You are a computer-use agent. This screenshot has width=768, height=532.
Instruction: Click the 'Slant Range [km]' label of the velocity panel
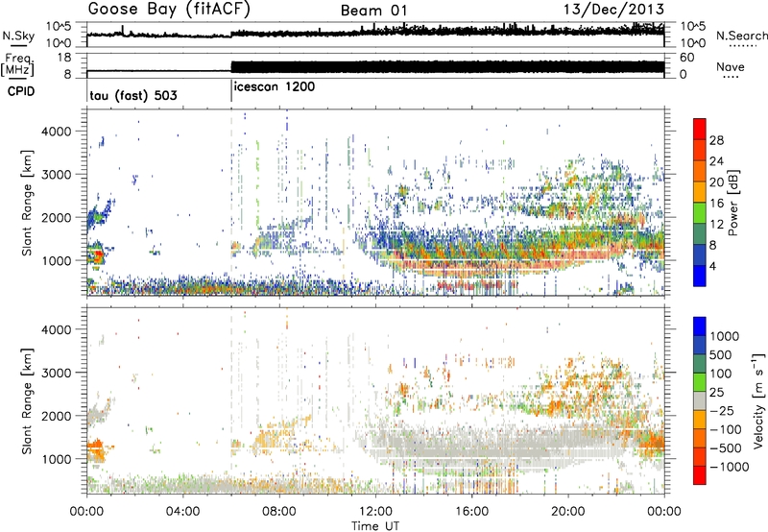[27, 400]
